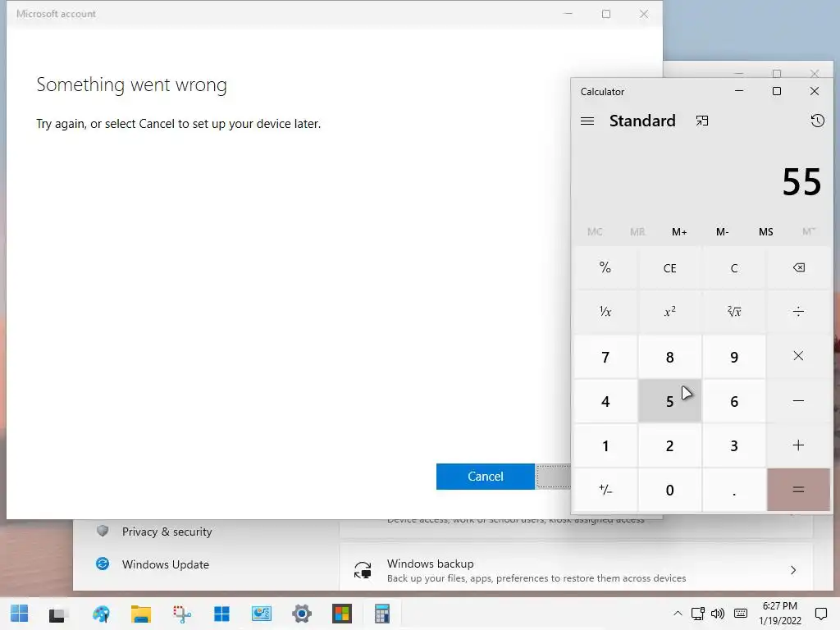Open Microsoft Store from taskbar

tap(342, 614)
